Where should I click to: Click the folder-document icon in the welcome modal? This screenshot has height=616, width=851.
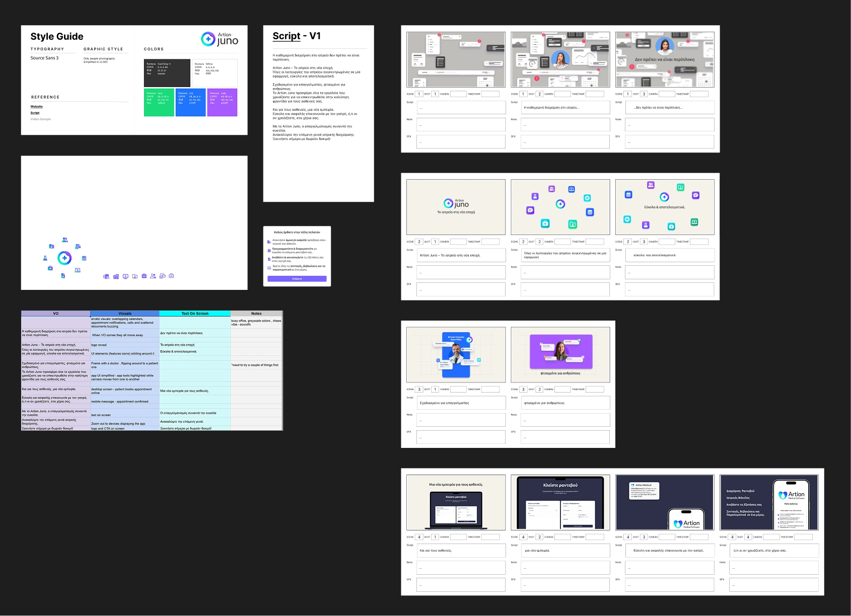269,242
